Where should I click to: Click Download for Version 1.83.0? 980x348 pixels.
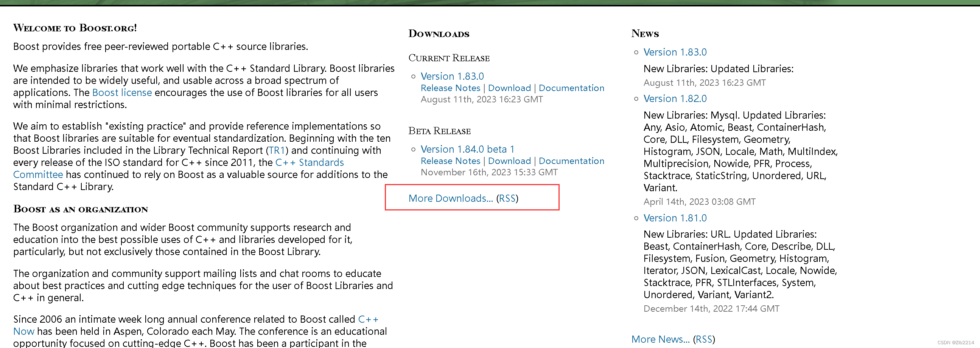509,88
